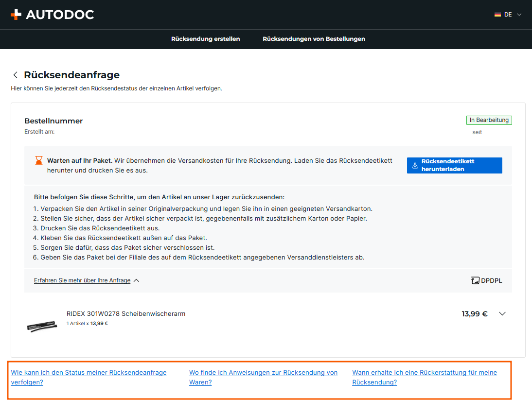The height and width of the screenshot is (416, 532).
Task: Switch to Rücksendungen von Bestellungen tab
Action: (314, 39)
